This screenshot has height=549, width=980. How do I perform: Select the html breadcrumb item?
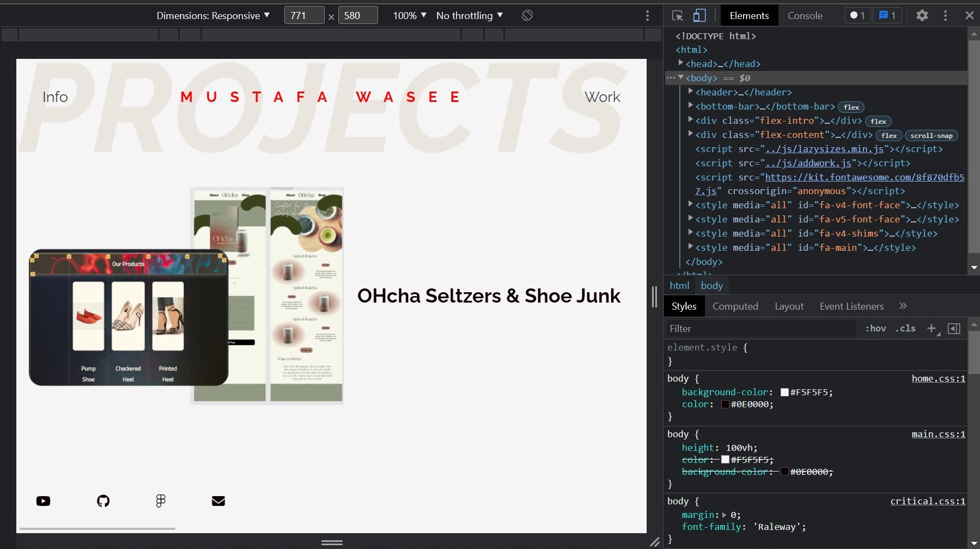coord(679,285)
